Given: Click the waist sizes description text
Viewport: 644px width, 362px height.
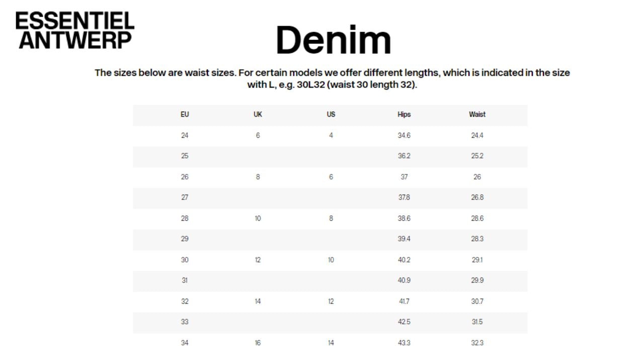Looking at the screenshot, I should point(332,78).
